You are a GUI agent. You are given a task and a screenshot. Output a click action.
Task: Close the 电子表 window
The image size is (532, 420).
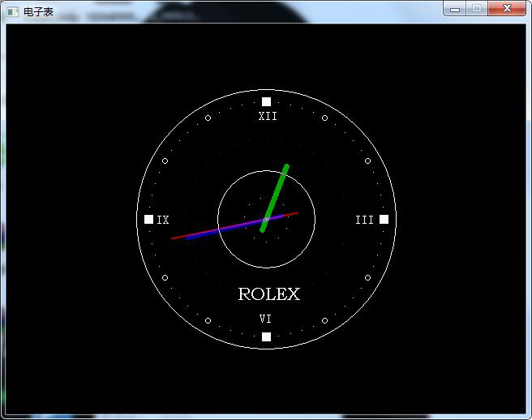tap(507, 8)
